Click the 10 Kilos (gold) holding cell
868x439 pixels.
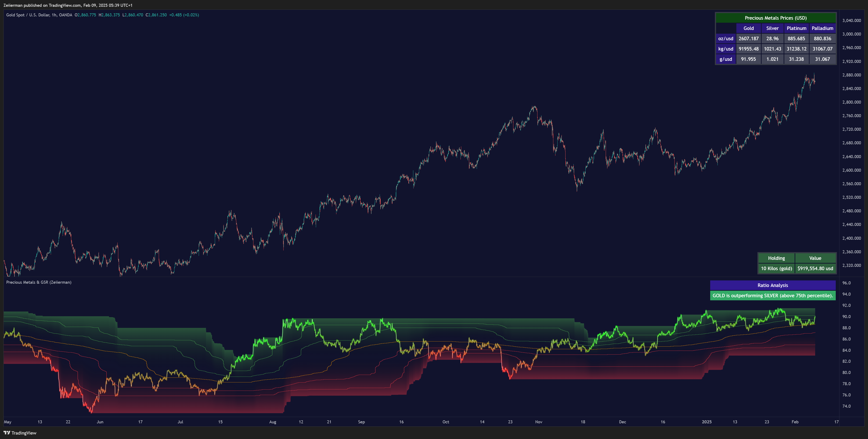click(x=776, y=268)
